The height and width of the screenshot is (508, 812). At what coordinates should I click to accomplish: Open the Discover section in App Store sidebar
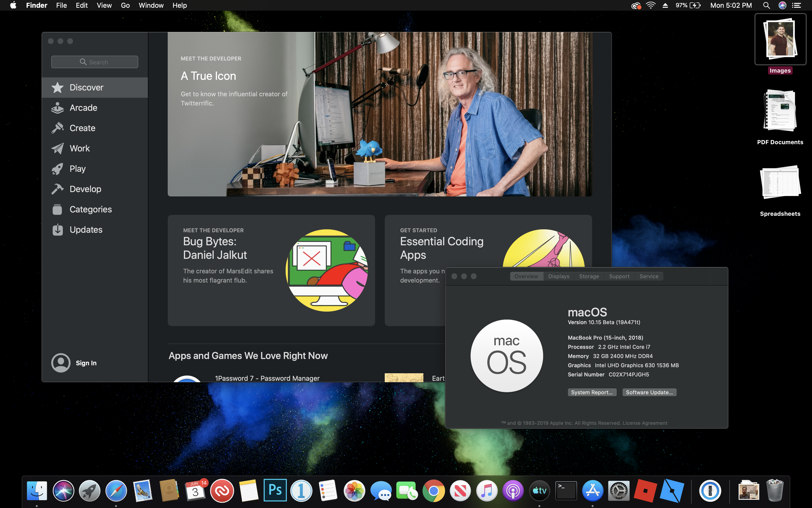click(x=95, y=87)
